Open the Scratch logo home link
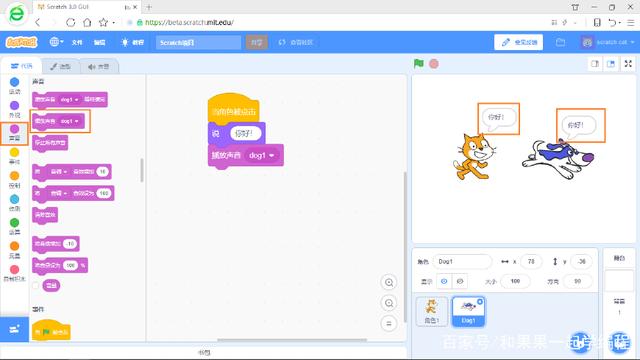 click(21, 42)
